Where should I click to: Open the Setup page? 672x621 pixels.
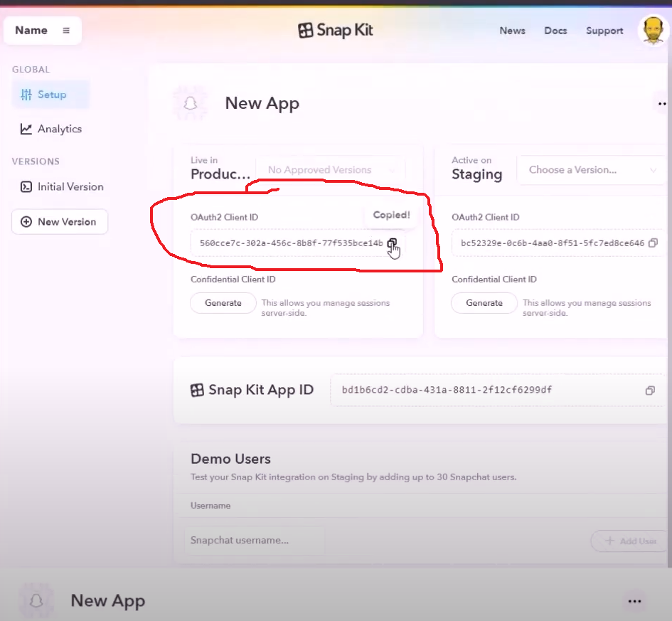pyautogui.click(x=50, y=95)
